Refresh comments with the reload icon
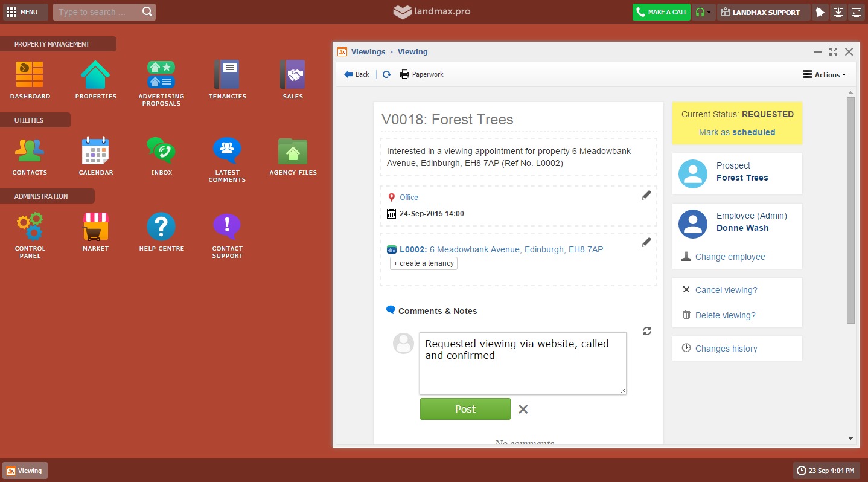Screen dimensions: 868x482 (x=647, y=331)
